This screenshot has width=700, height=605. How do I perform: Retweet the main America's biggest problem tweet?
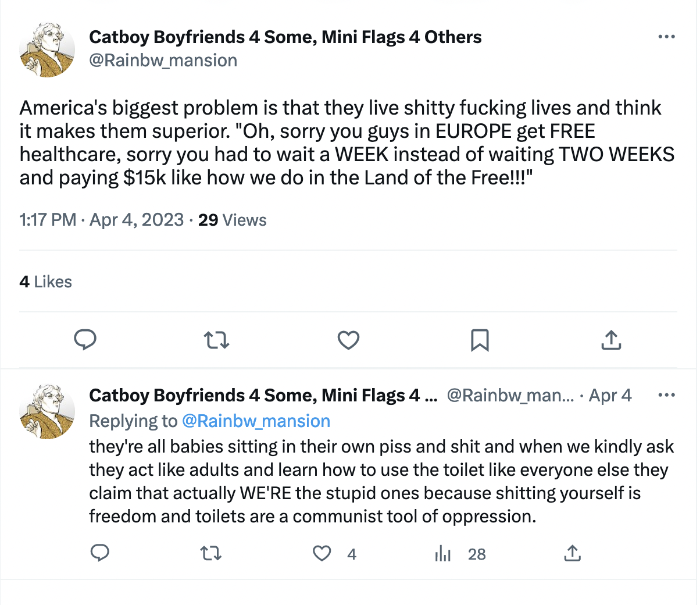217,340
